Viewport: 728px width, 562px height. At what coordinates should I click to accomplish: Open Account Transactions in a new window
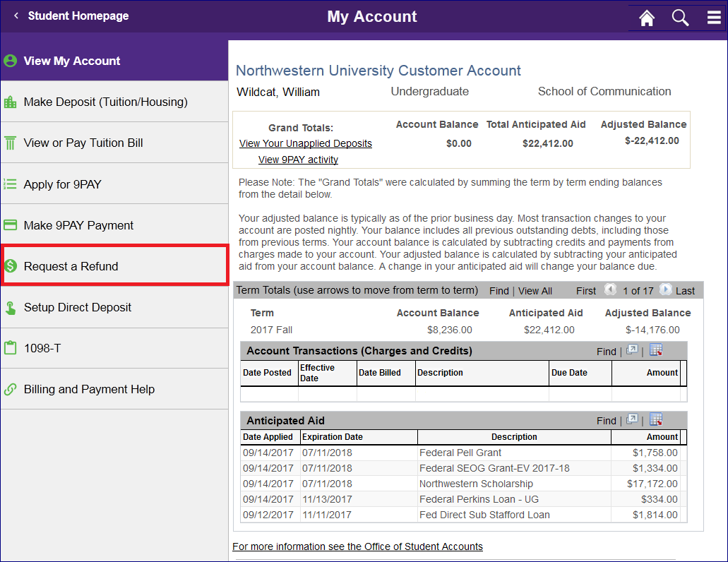click(632, 349)
